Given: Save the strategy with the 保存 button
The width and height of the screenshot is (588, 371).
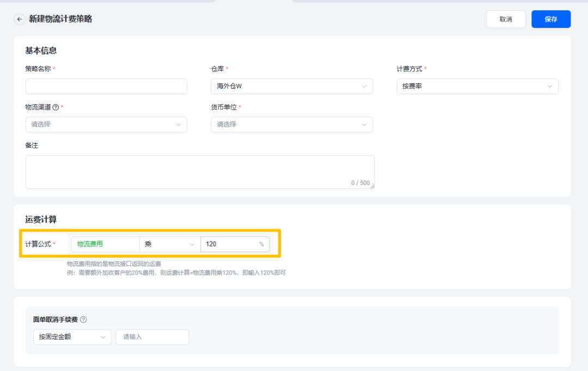Looking at the screenshot, I should 551,19.
